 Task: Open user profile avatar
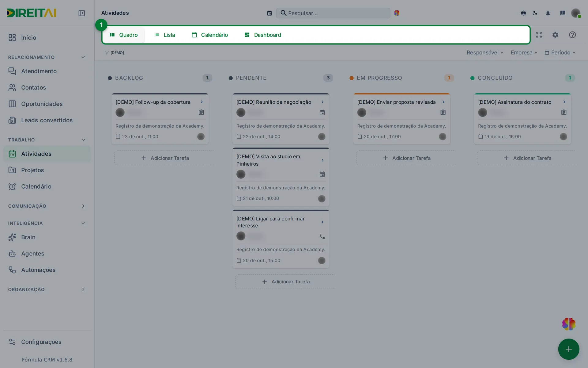[576, 13]
